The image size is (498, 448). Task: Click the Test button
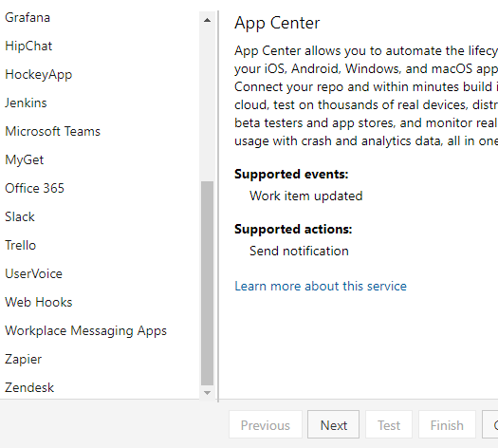[389, 424]
